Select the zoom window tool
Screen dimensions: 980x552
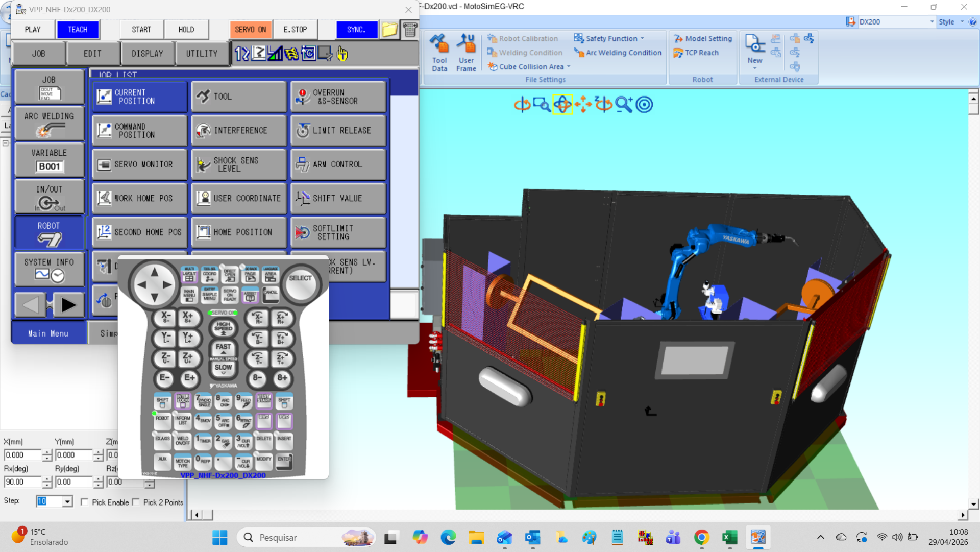tap(542, 105)
